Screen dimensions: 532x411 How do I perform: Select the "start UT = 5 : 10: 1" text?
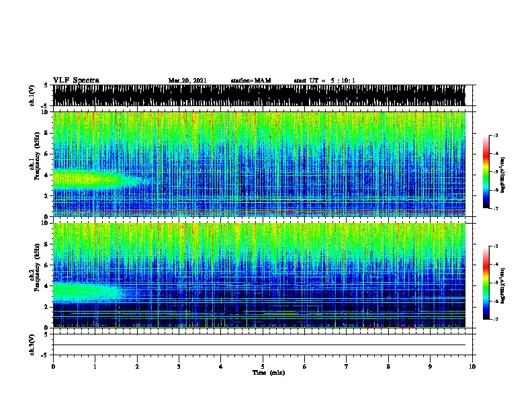click(324, 81)
